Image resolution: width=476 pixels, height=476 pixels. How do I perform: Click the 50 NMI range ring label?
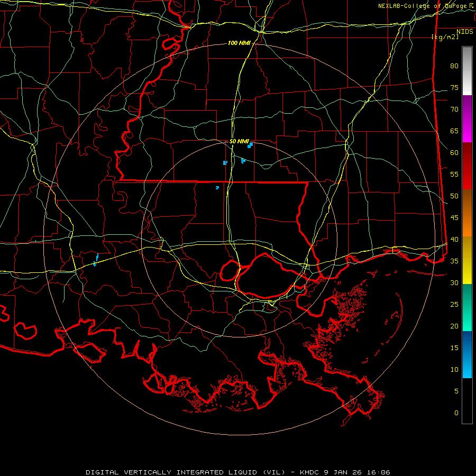[x=239, y=141]
